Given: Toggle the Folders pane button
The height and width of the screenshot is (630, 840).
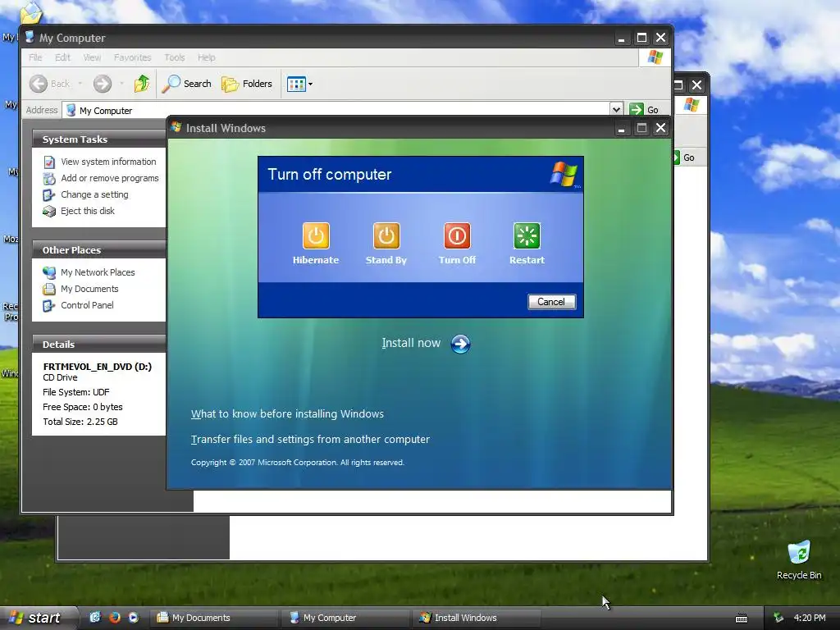Looking at the screenshot, I should (x=247, y=84).
